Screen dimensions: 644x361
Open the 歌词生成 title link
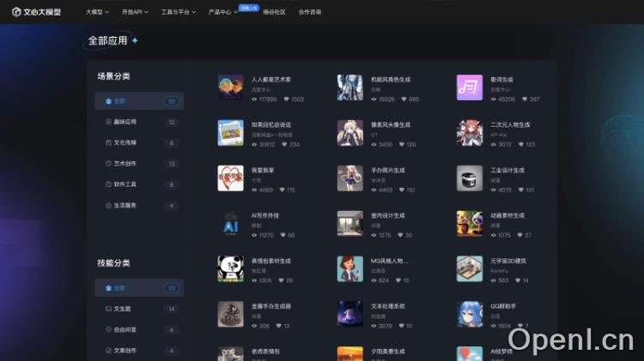pos(501,80)
